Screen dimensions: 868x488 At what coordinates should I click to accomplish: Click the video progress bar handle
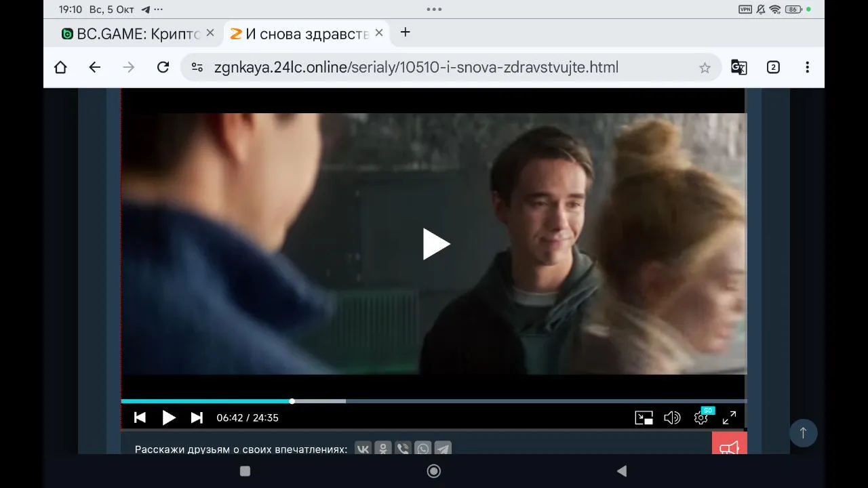tap(292, 401)
